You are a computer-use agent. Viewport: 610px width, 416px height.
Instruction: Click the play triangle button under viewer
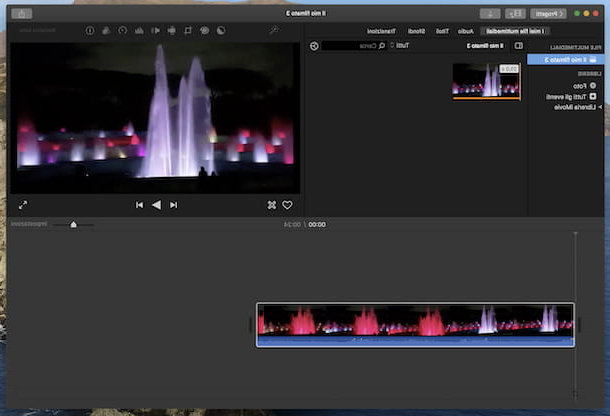156,205
